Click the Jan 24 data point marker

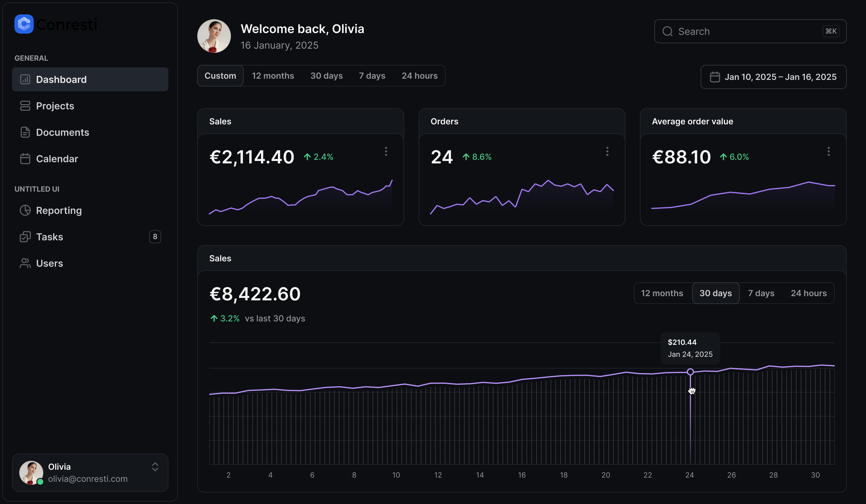pyautogui.click(x=690, y=372)
